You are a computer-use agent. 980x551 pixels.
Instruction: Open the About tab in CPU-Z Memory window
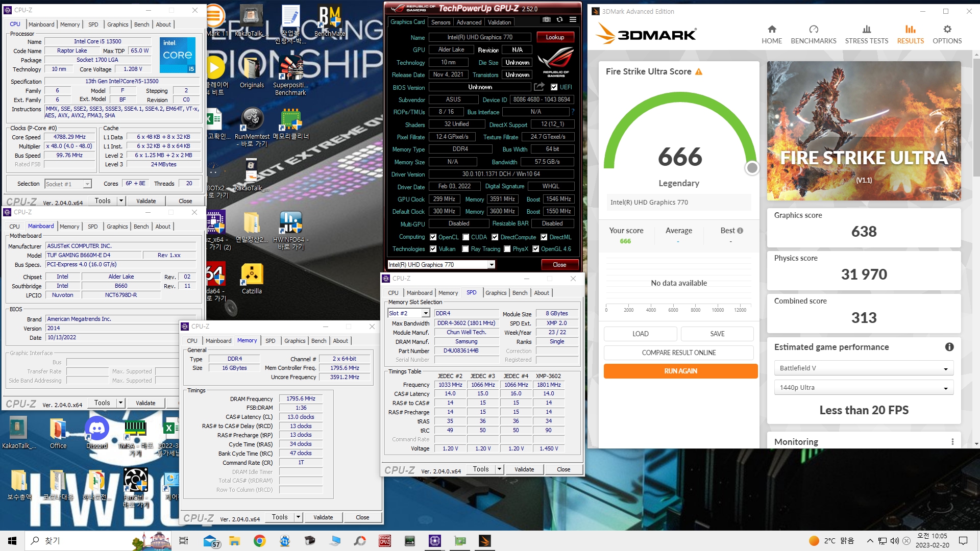[x=340, y=341]
